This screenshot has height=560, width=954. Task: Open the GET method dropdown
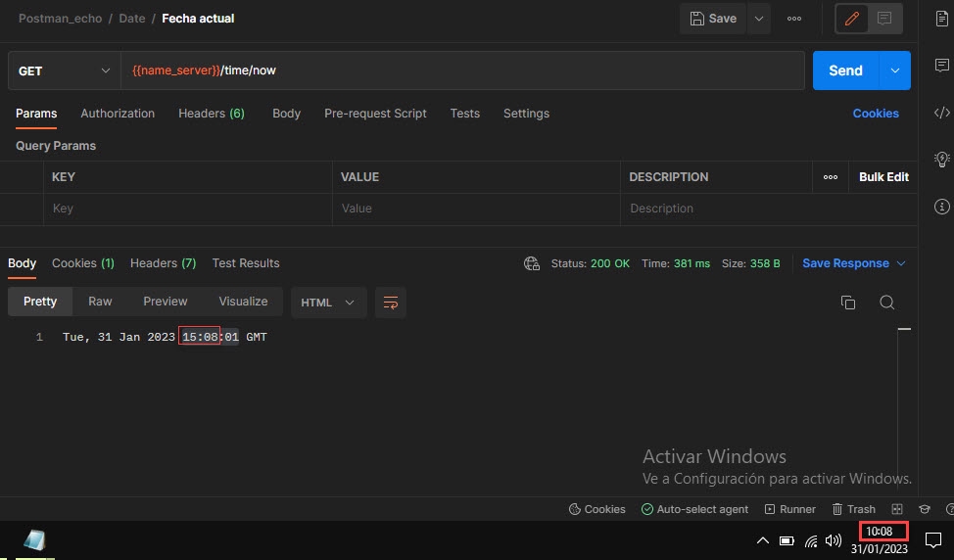[64, 70]
